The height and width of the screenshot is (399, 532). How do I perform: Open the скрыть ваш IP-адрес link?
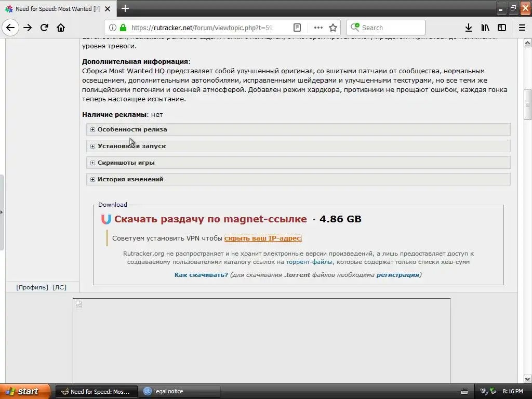click(262, 238)
